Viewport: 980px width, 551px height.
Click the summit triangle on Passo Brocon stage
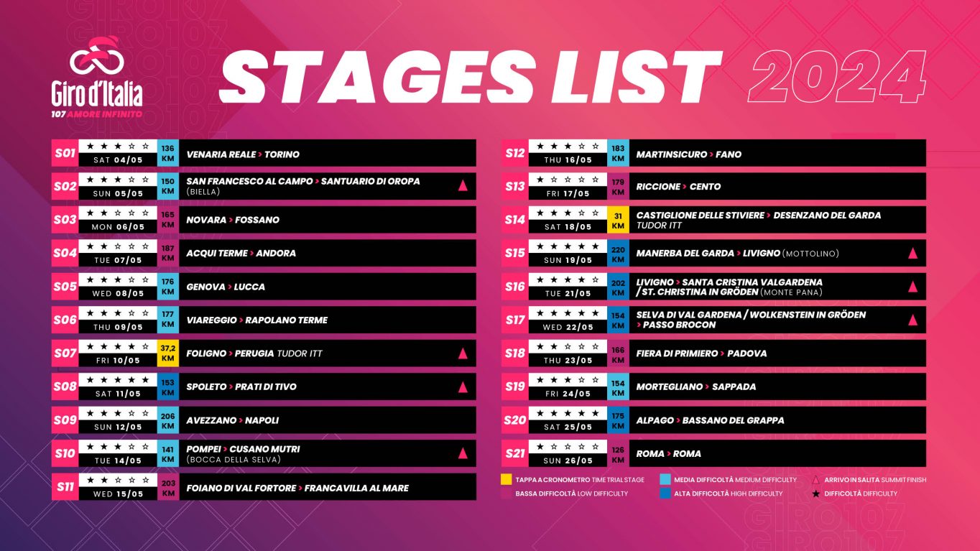tap(912, 320)
